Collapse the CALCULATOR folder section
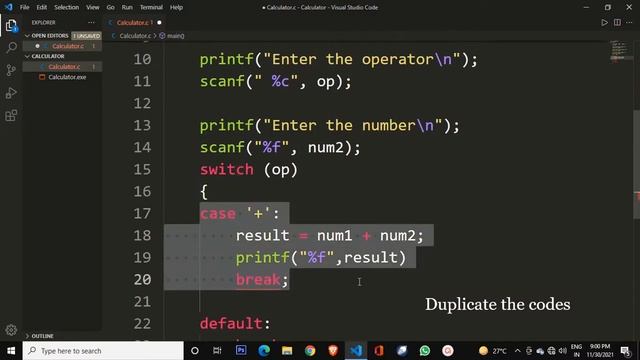Viewport: 640px width, 360px height. point(27,56)
